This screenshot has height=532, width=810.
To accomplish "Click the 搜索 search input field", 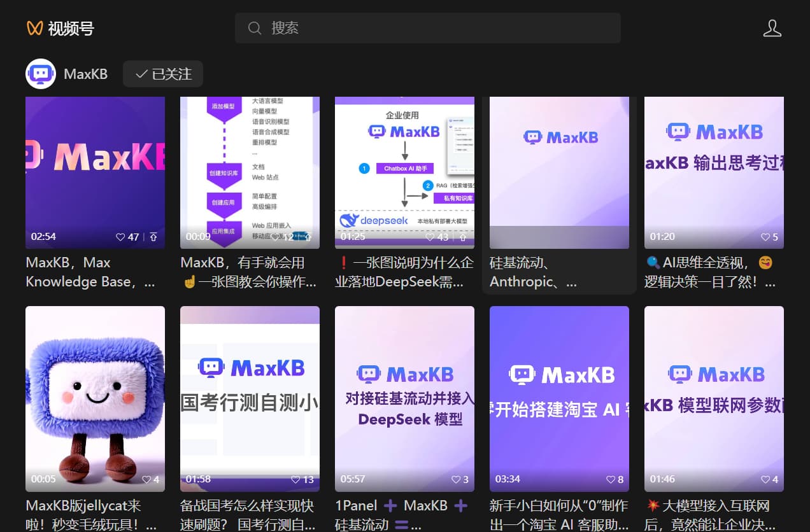I will coord(428,28).
